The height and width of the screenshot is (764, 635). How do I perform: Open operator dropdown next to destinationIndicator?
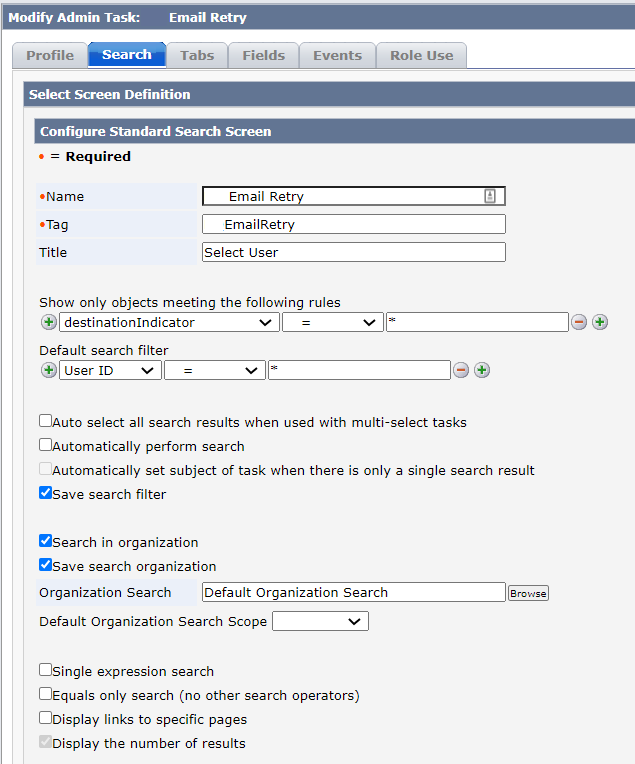(x=333, y=323)
